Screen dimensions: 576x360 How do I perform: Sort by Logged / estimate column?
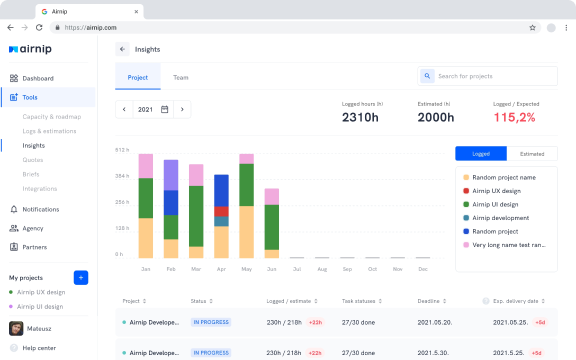click(292, 301)
